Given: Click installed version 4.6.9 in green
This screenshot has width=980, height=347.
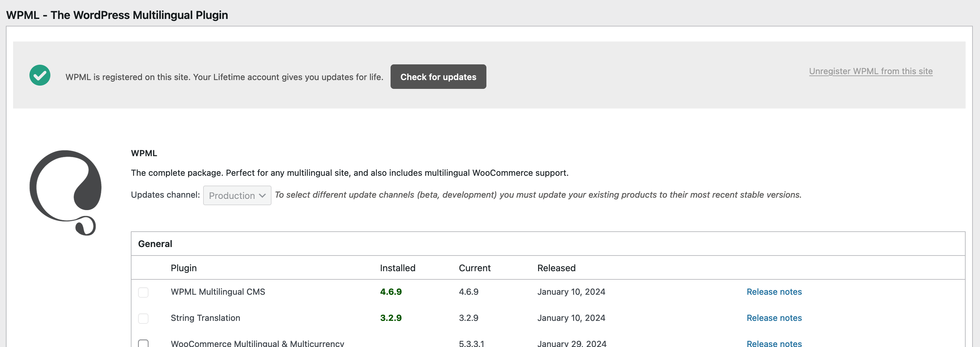Looking at the screenshot, I should coord(391,291).
